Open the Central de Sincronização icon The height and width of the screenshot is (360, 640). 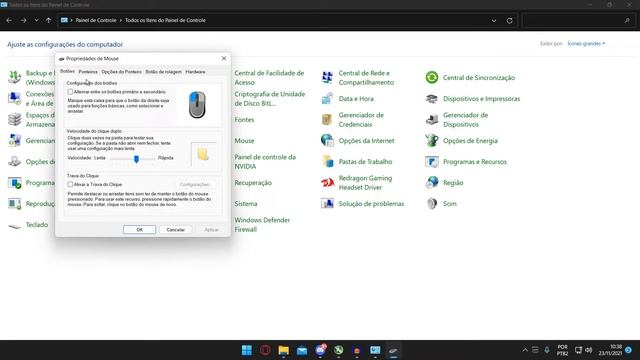[x=432, y=78]
